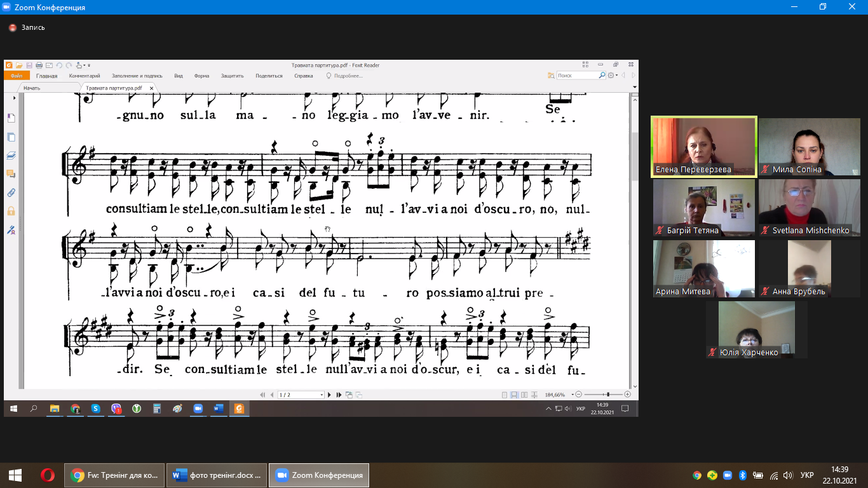Open the Bookmarks panel in Foxit sidebar
Image resolution: width=868 pixels, height=488 pixels.
[x=11, y=118]
